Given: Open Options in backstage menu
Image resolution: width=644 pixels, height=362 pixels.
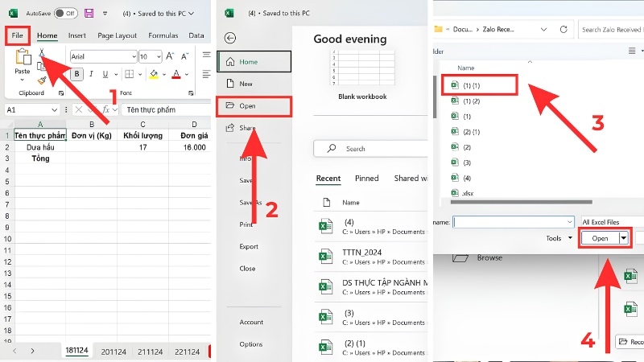Looking at the screenshot, I should pos(250,344).
